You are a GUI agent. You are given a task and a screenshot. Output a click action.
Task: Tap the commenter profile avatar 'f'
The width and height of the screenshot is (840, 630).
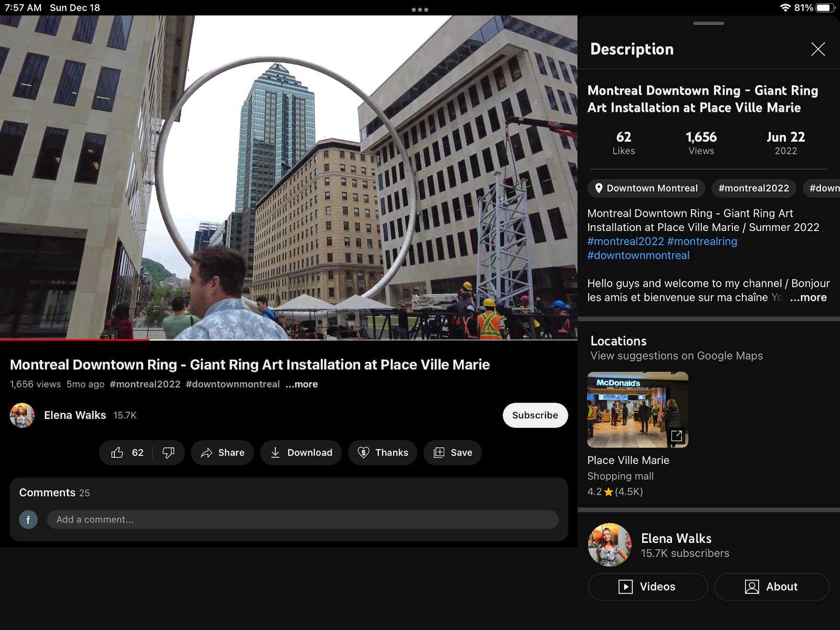tap(28, 520)
